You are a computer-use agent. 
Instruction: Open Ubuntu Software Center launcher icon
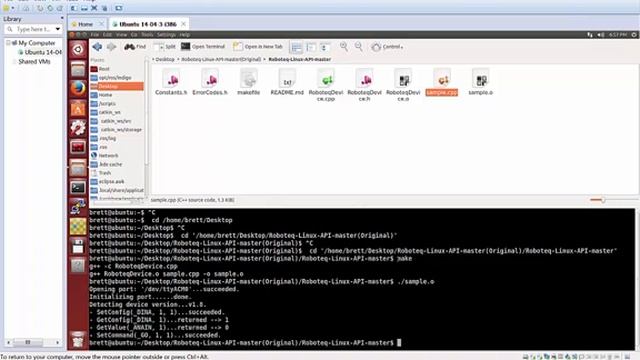(78, 109)
